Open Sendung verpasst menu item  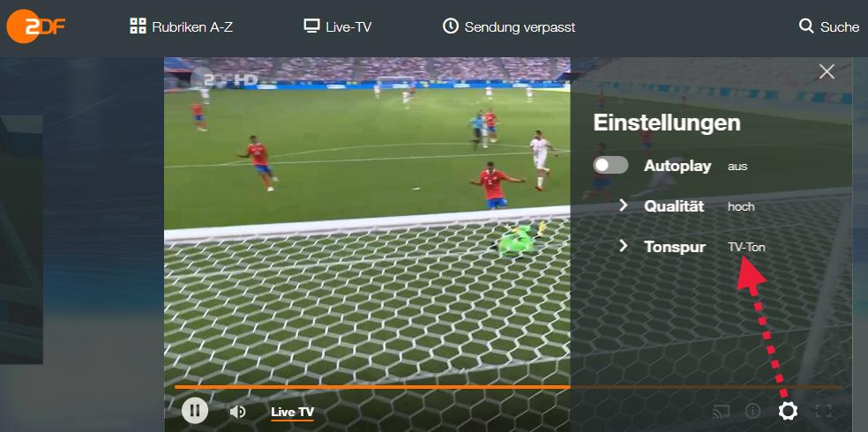(x=509, y=26)
